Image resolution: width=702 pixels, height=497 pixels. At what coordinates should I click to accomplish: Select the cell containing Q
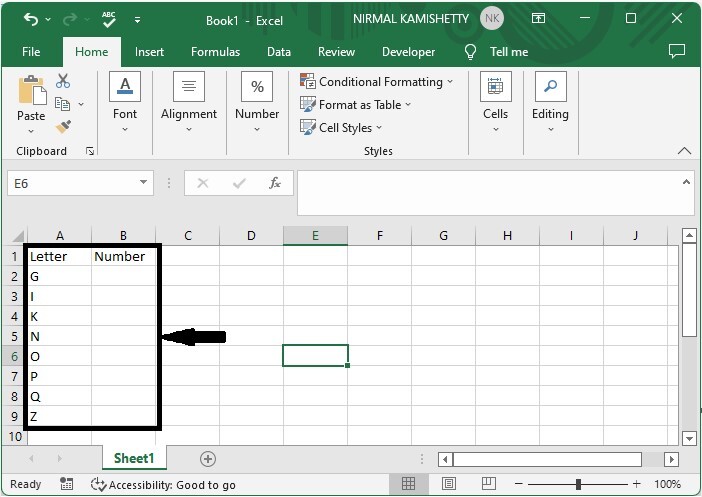click(x=60, y=397)
